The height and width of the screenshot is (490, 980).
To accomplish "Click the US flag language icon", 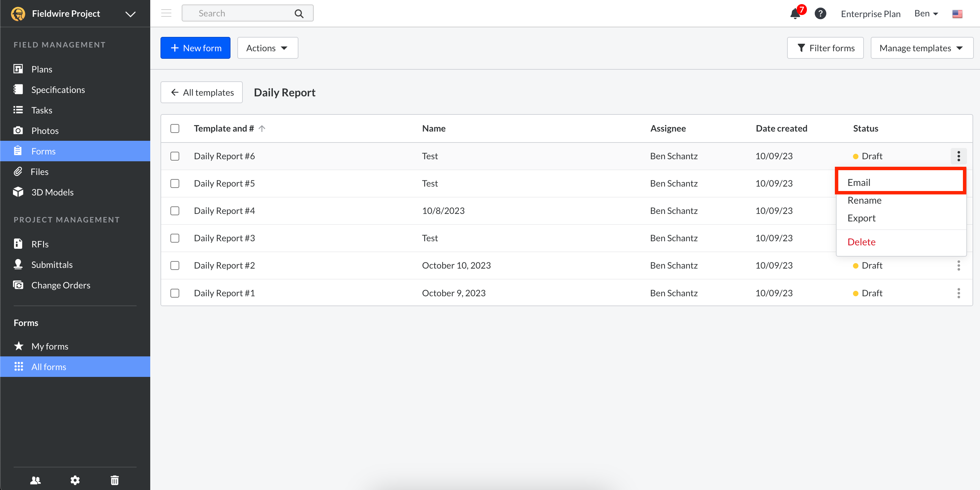I will [x=957, y=14].
